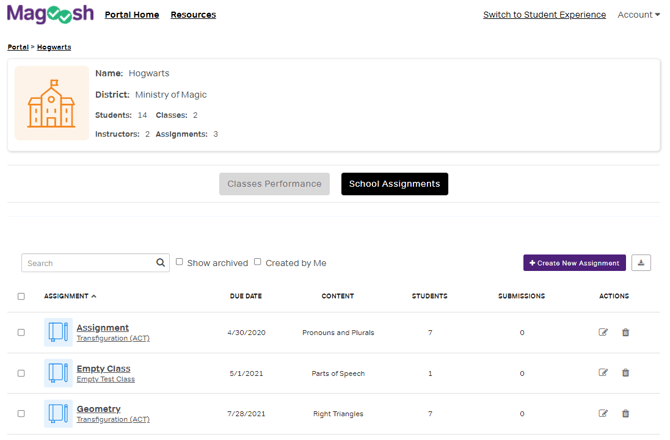Select the School Assignments tab
The width and height of the screenshot is (670, 440).
pos(394,184)
